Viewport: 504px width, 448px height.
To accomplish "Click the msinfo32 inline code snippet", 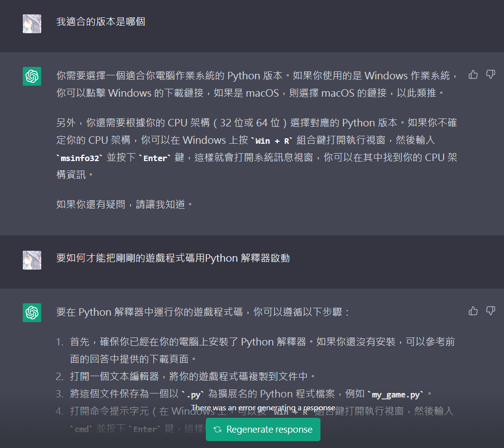I will tap(80, 158).
